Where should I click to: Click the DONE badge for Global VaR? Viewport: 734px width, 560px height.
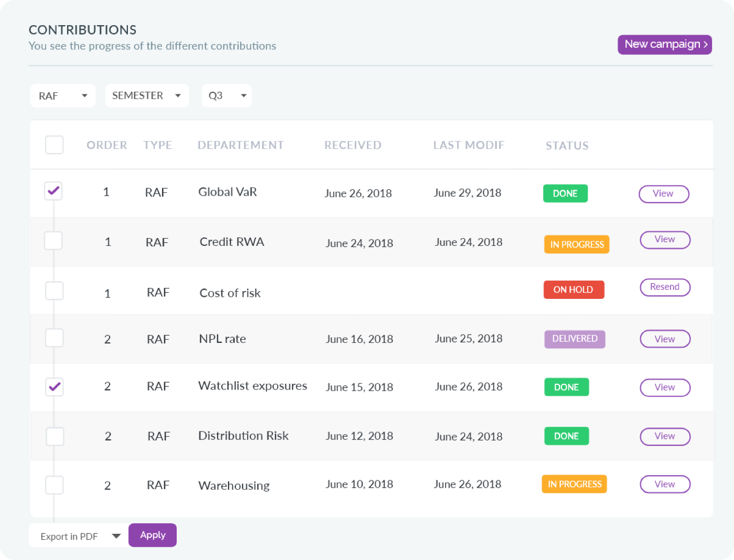[565, 193]
